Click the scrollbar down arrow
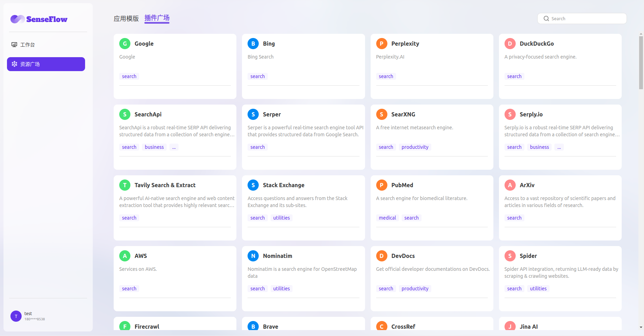This screenshot has width=644, height=336. pyautogui.click(x=641, y=327)
